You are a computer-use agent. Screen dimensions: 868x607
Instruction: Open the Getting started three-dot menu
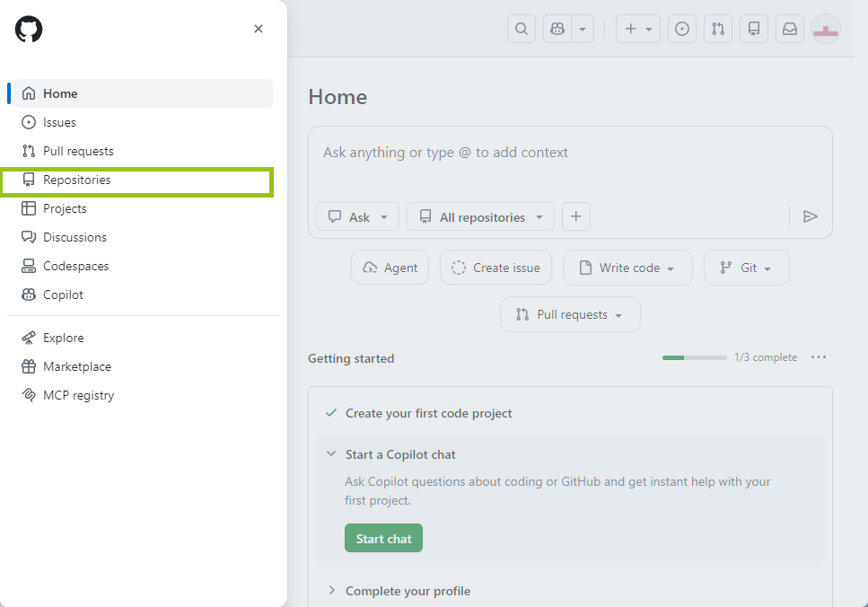pyautogui.click(x=818, y=357)
